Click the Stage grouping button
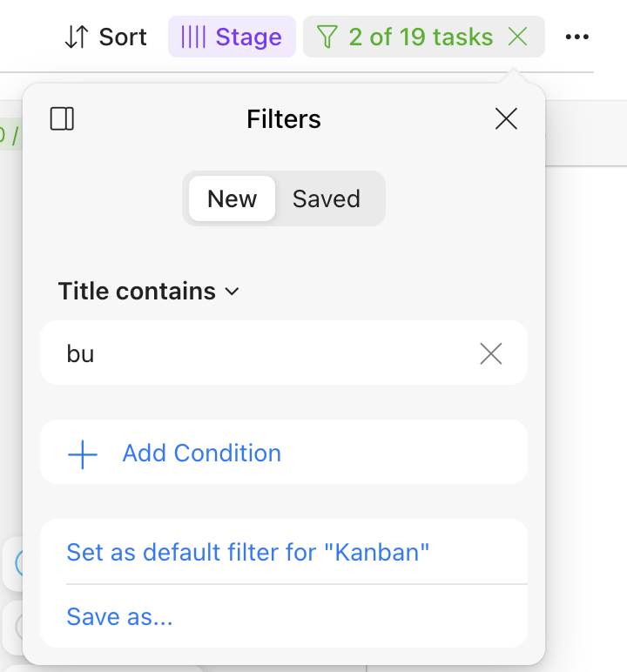 coord(232,37)
